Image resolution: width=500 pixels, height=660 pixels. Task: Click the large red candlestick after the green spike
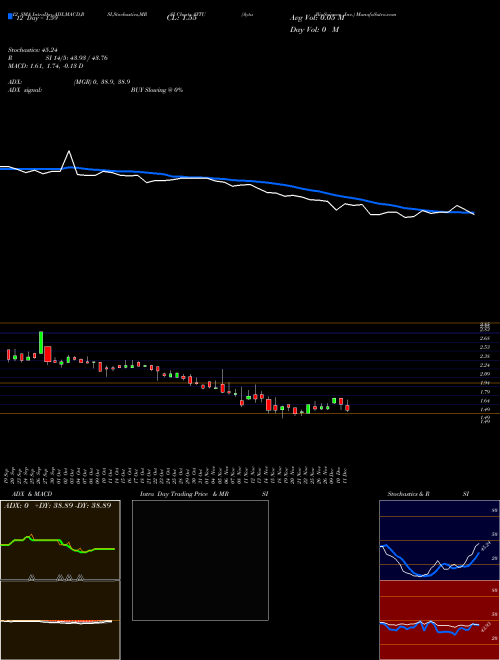point(48,354)
